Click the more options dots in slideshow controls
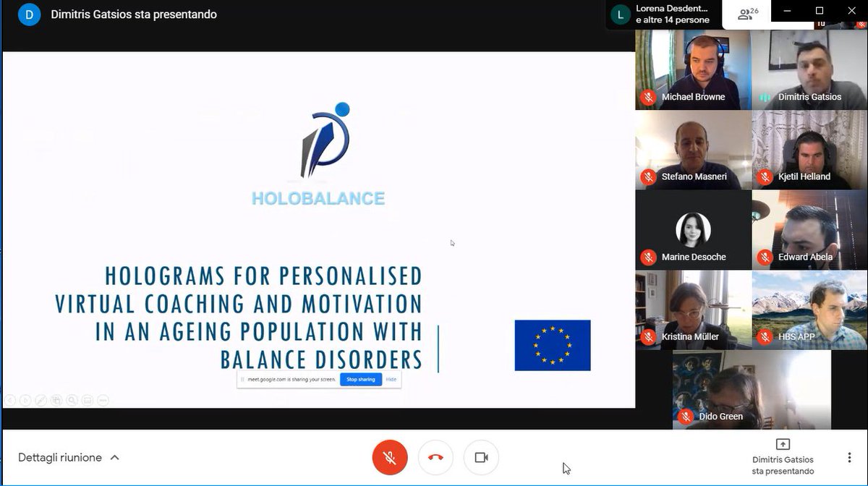 pyautogui.click(x=103, y=400)
